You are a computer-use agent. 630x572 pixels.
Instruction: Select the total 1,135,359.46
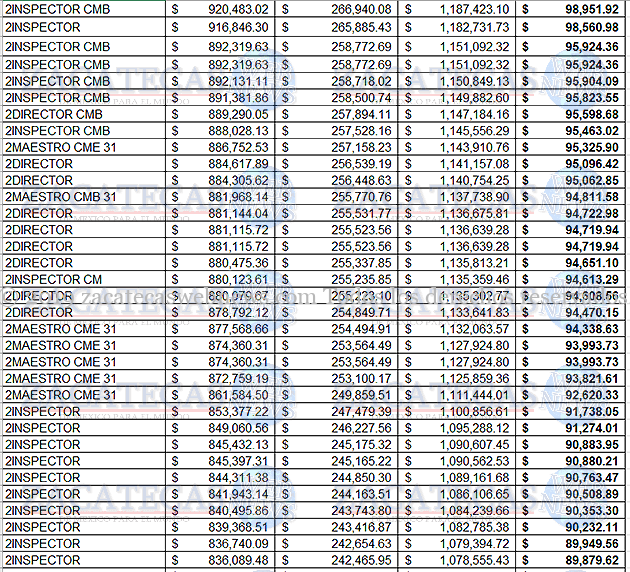pos(474,280)
